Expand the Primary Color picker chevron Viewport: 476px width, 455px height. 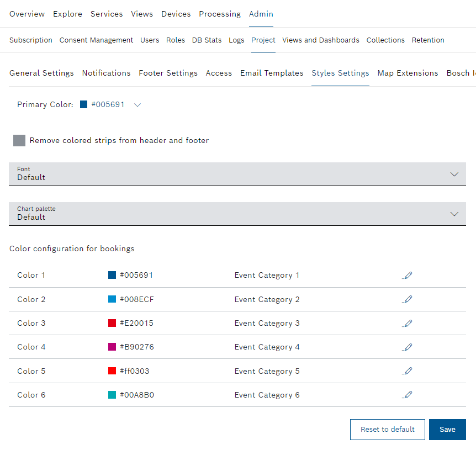coord(138,105)
